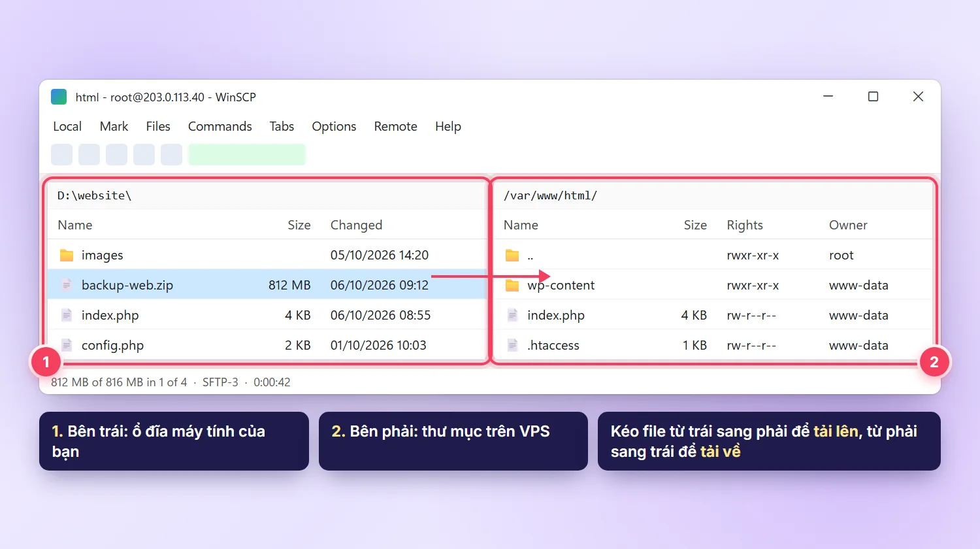Click the .htaccess file icon
980x549 pixels.
click(512, 345)
